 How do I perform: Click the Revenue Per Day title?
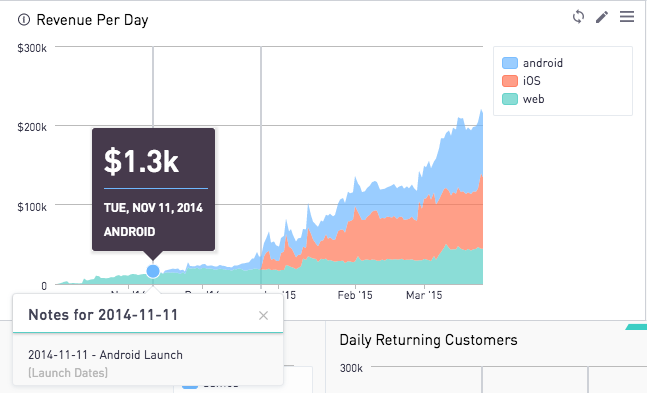point(92,20)
